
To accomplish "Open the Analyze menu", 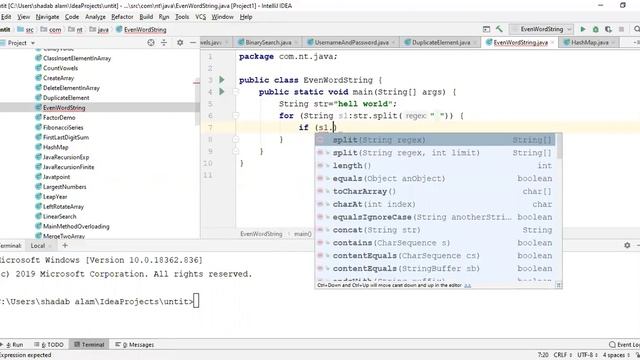I will click(95, 17).
